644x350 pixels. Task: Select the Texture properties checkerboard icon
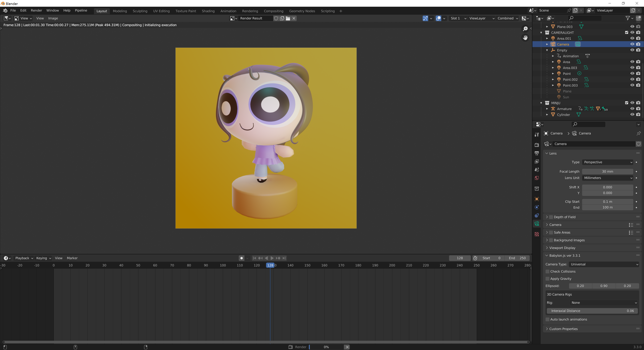click(536, 234)
